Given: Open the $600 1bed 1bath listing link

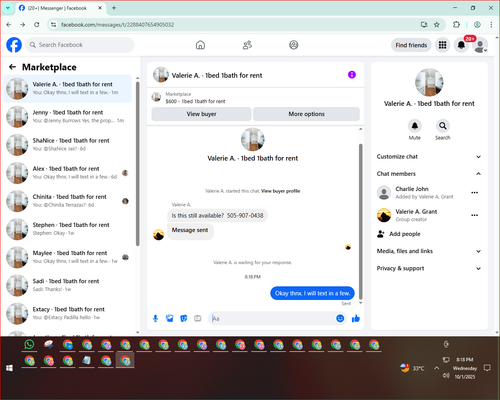Looking at the screenshot, I should [195, 101].
